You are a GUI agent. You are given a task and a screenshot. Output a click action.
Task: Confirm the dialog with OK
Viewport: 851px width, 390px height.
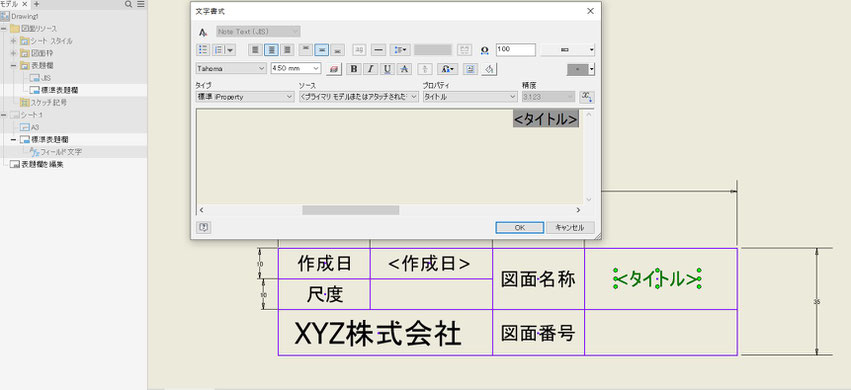[x=519, y=228]
